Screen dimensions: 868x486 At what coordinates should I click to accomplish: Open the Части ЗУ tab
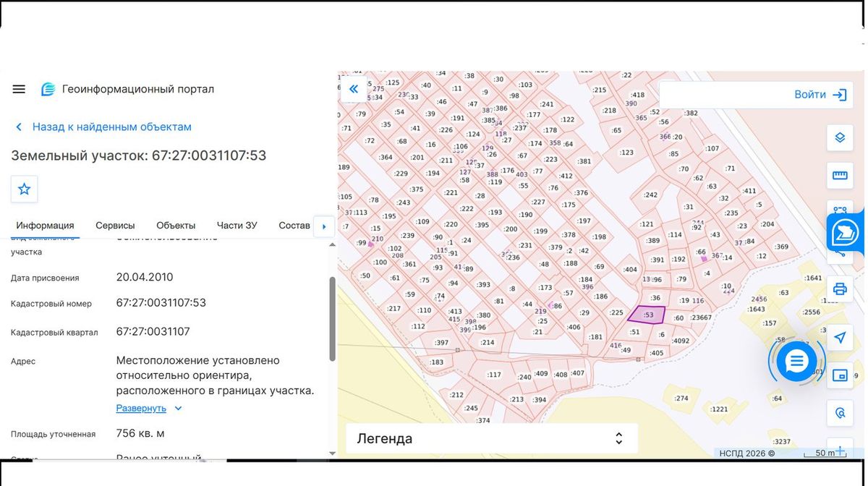click(237, 226)
